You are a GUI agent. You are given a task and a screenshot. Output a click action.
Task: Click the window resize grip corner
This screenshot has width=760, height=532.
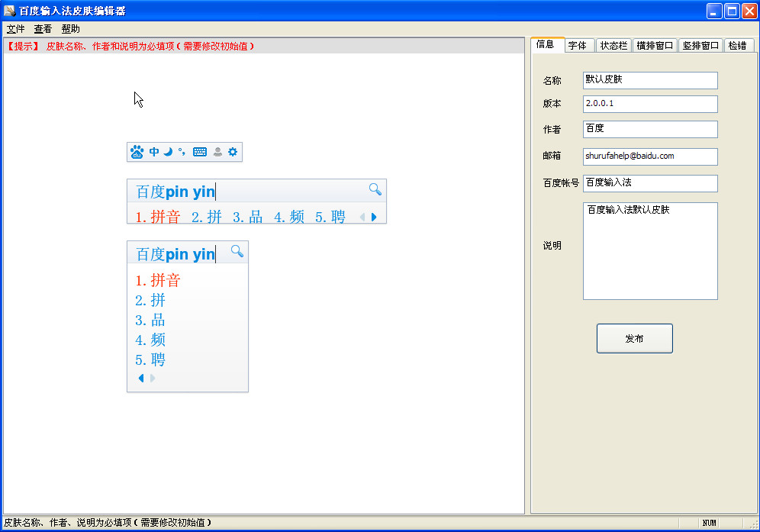pyautogui.click(x=754, y=524)
